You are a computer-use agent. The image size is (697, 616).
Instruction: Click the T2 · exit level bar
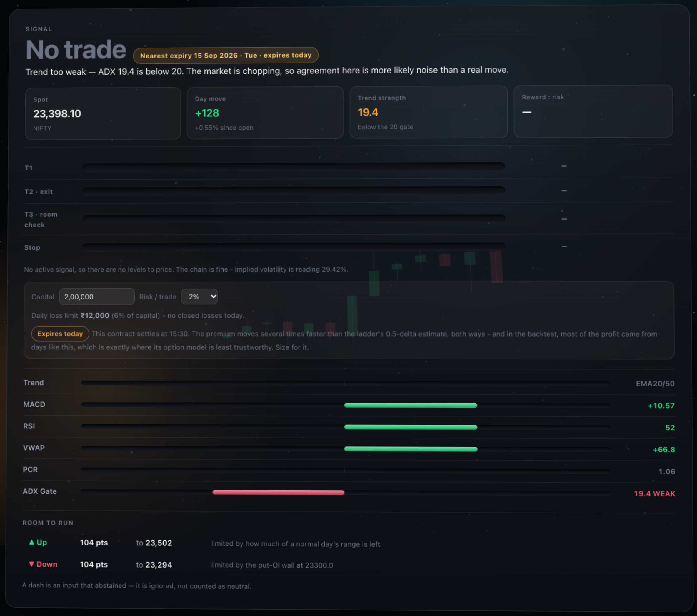click(294, 190)
